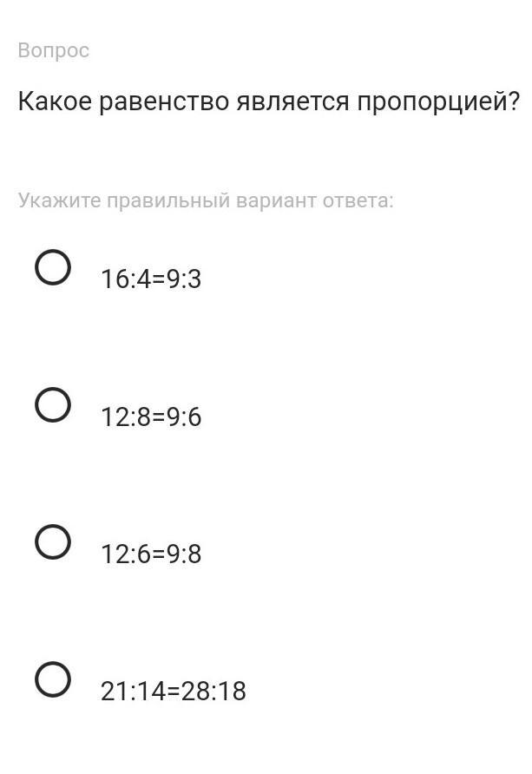The image size is (532, 774).
Task: Choose the 12:6=9:8 radio button
Action: pyautogui.click(x=53, y=541)
